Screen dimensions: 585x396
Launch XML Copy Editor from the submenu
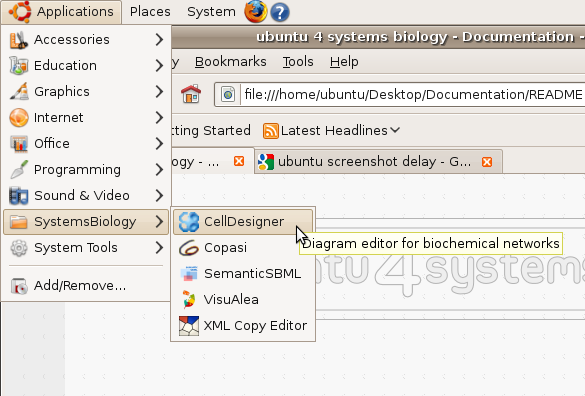coord(243,326)
